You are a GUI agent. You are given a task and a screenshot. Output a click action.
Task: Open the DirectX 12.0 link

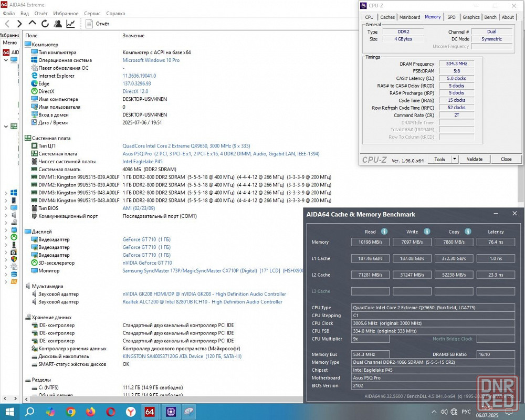[x=135, y=91]
